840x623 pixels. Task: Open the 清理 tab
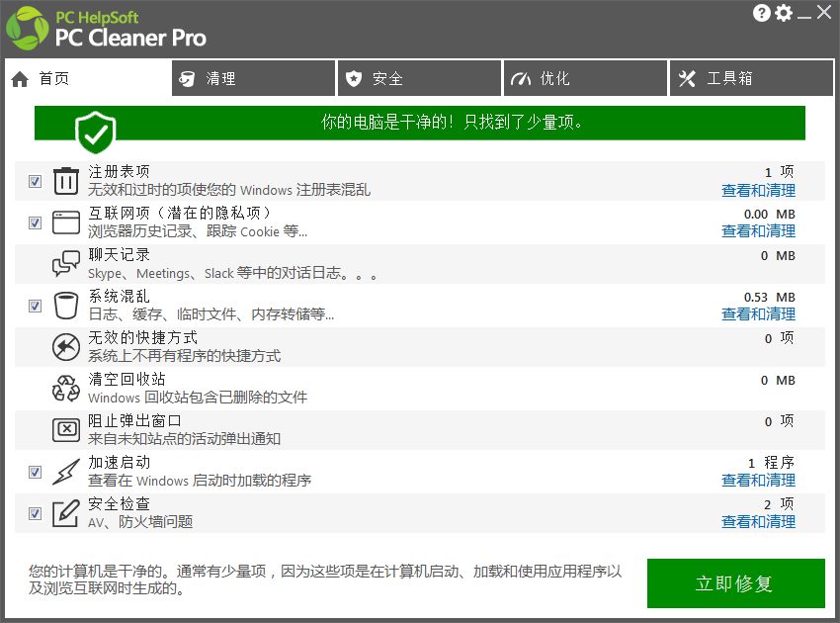(253, 78)
